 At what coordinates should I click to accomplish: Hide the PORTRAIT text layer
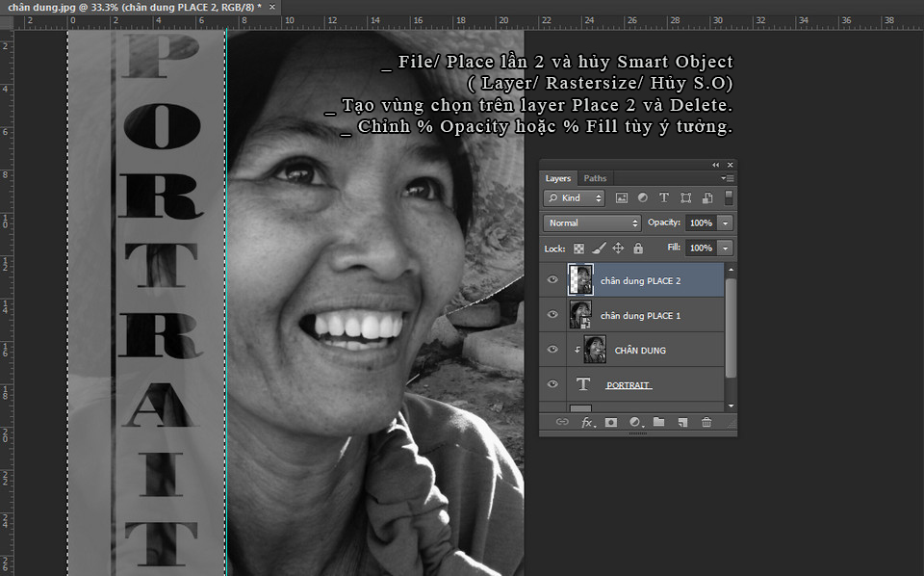(552, 384)
